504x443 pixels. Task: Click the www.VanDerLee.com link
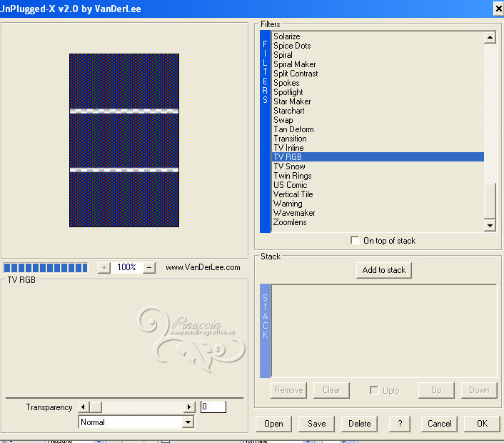tap(203, 268)
